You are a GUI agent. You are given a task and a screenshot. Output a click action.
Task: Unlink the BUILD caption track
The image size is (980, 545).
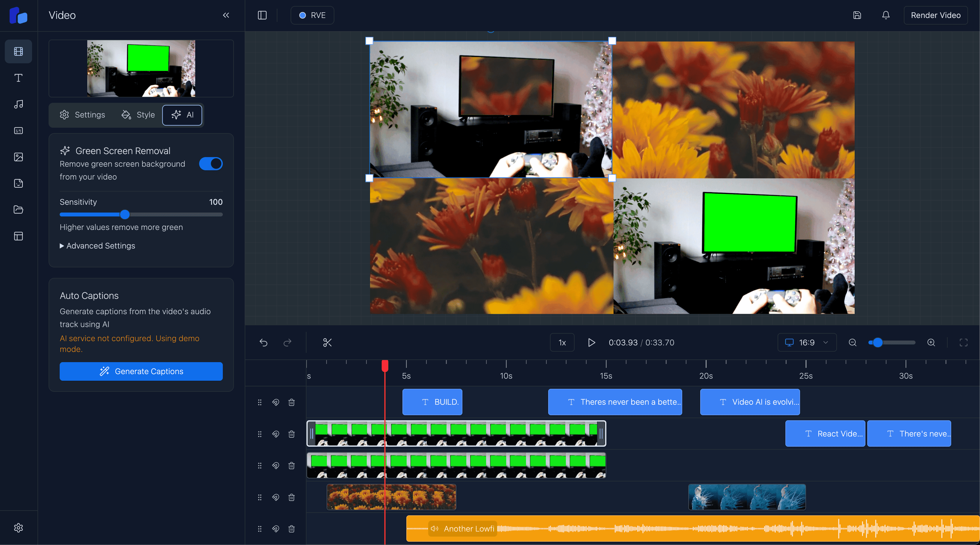(275, 402)
